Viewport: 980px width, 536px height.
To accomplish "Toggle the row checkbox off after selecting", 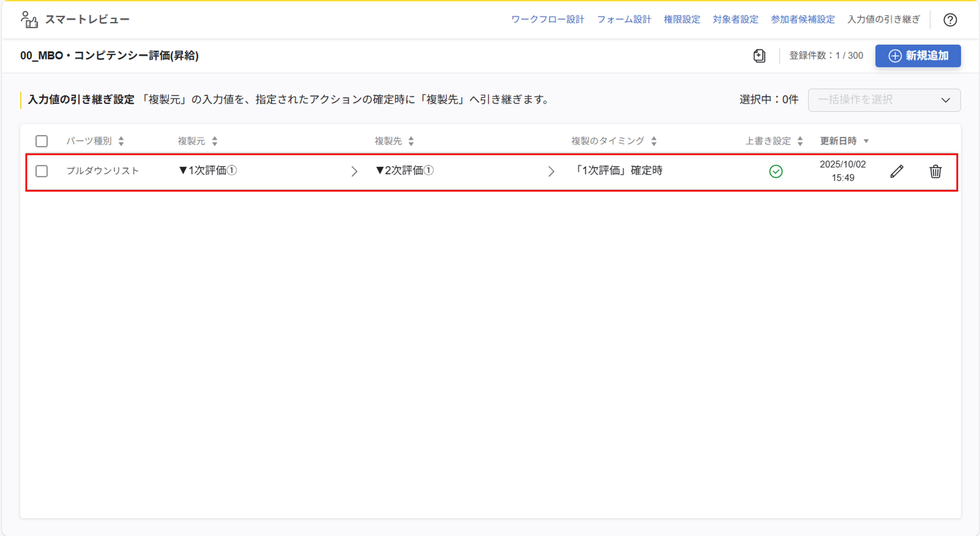I will 41,171.
